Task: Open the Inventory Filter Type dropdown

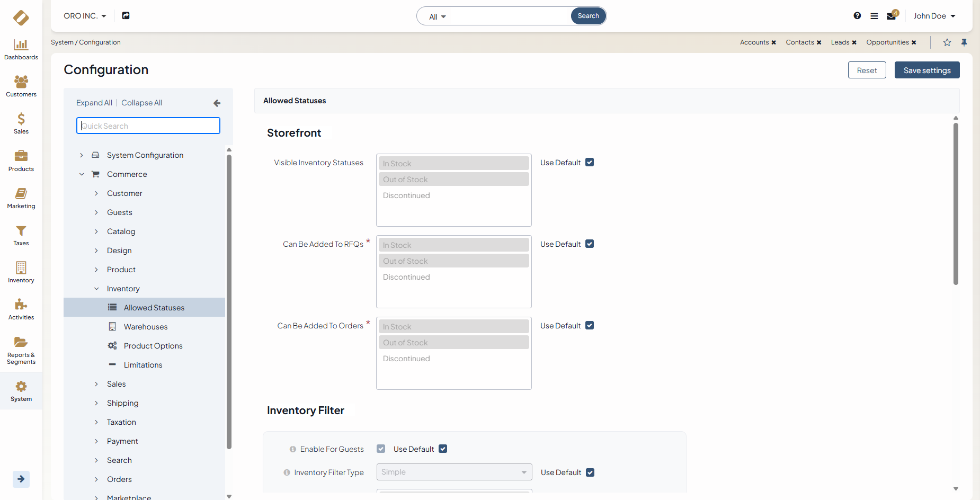Action: click(454, 472)
